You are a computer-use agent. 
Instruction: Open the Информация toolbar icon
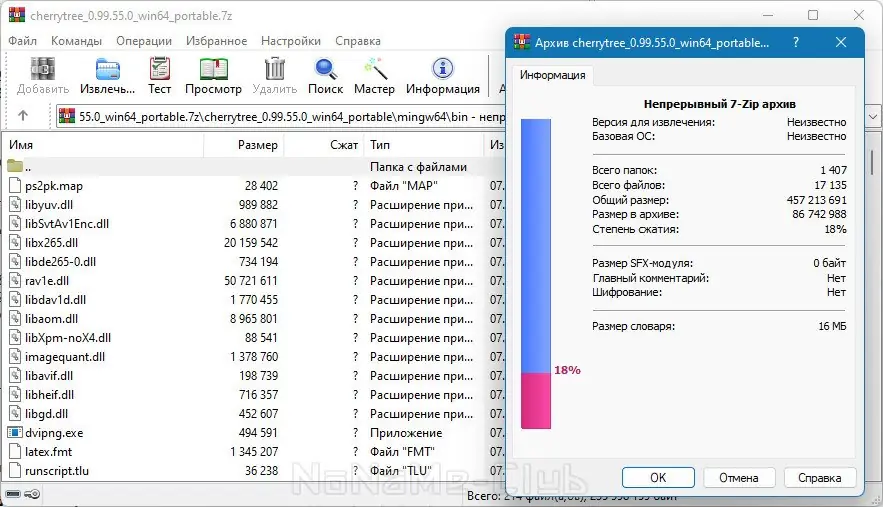coord(443,69)
